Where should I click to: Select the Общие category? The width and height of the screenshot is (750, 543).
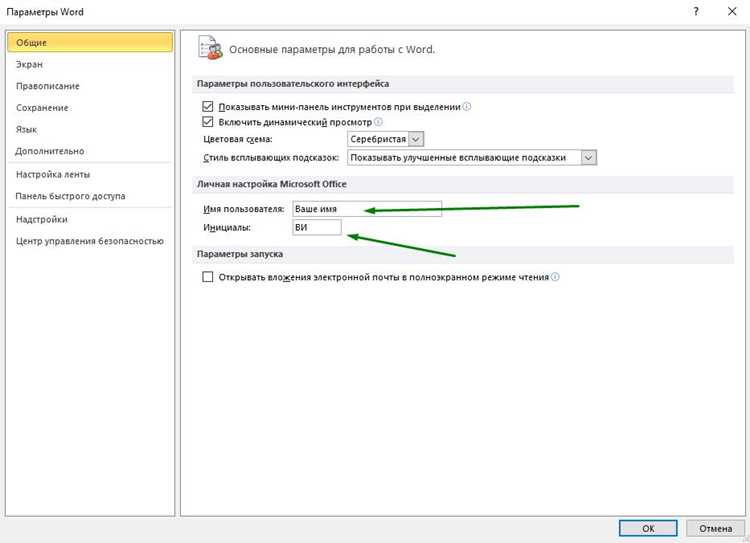click(x=90, y=42)
